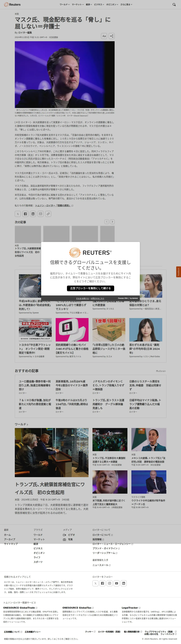The image size is (181, 644).
Task: Go to previous items in 次の記事 carousel
Action: click(x=107, y=222)
